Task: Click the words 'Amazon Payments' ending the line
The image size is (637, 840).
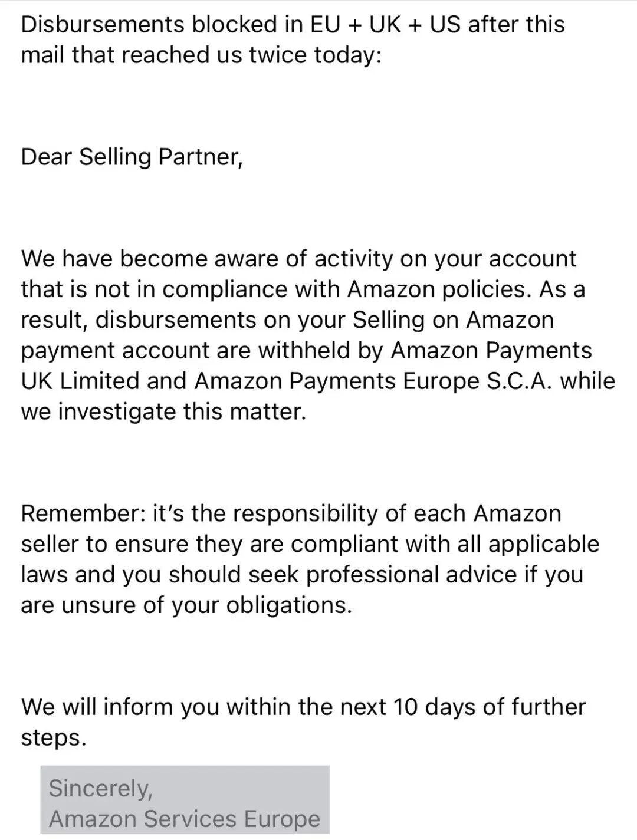Action: pyautogui.click(x=491, y=351)
